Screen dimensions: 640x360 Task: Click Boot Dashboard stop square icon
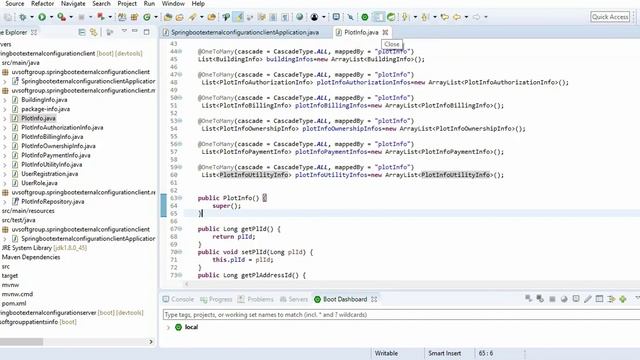552,299
